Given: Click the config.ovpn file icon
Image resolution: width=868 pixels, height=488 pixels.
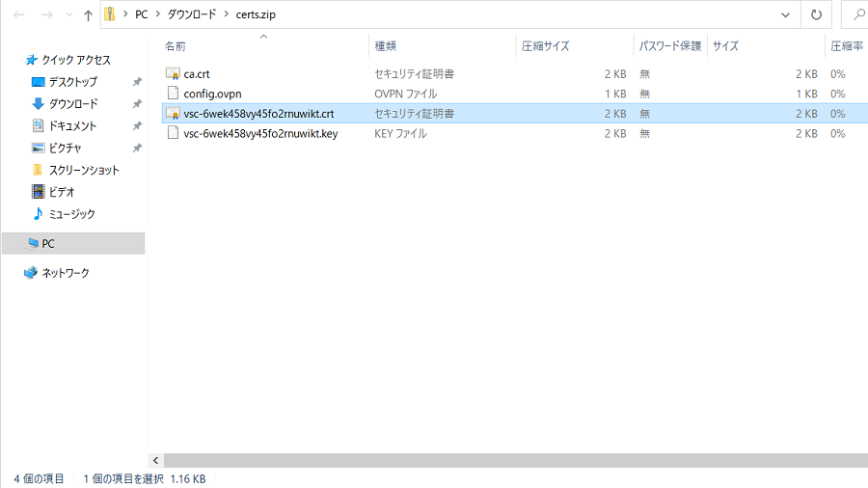Looking at the screenshot, I should [x=173, y=93].
